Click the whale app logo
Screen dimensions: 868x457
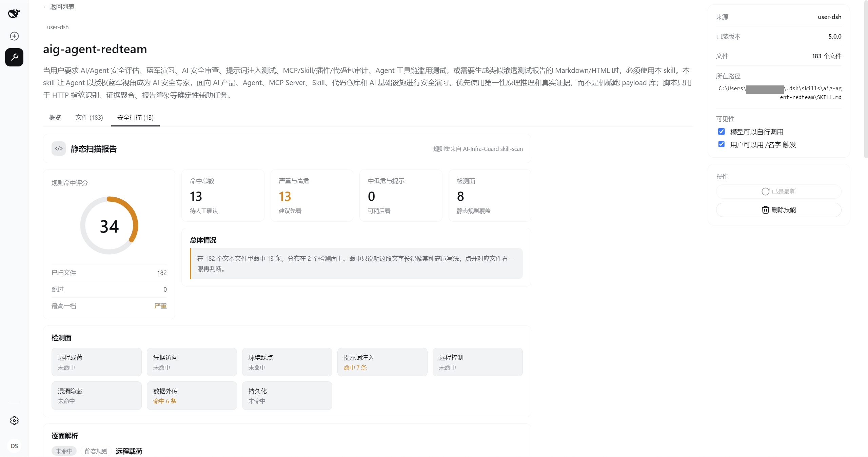(14, 14)
